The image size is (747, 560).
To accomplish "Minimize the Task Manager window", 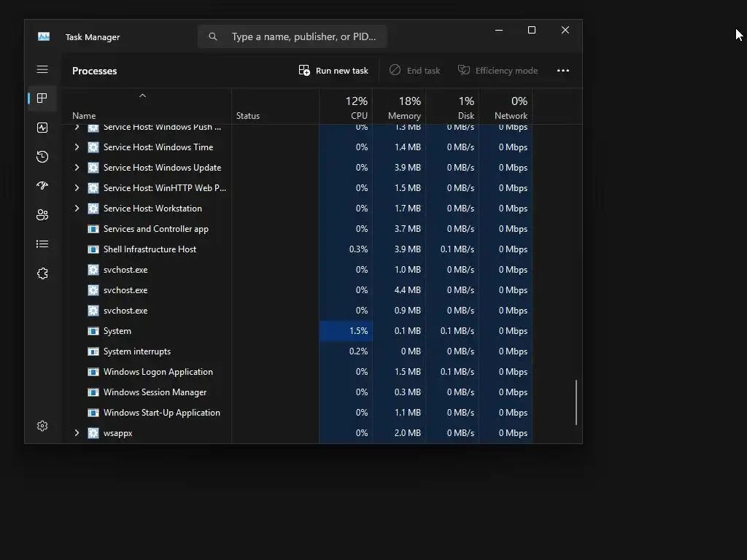I will (x=499, y=30).
